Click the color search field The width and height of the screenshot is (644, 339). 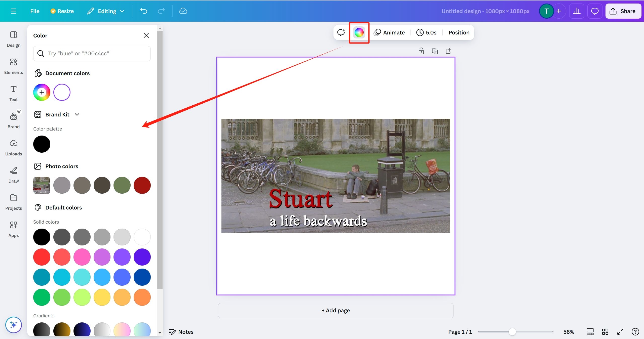coord(92,53)
